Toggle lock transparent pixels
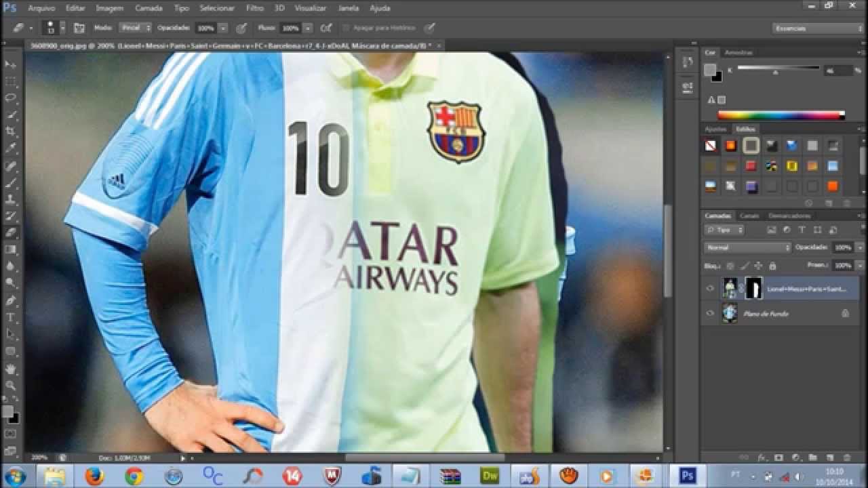This screenshot has height=488, width=868. [730, 266]
